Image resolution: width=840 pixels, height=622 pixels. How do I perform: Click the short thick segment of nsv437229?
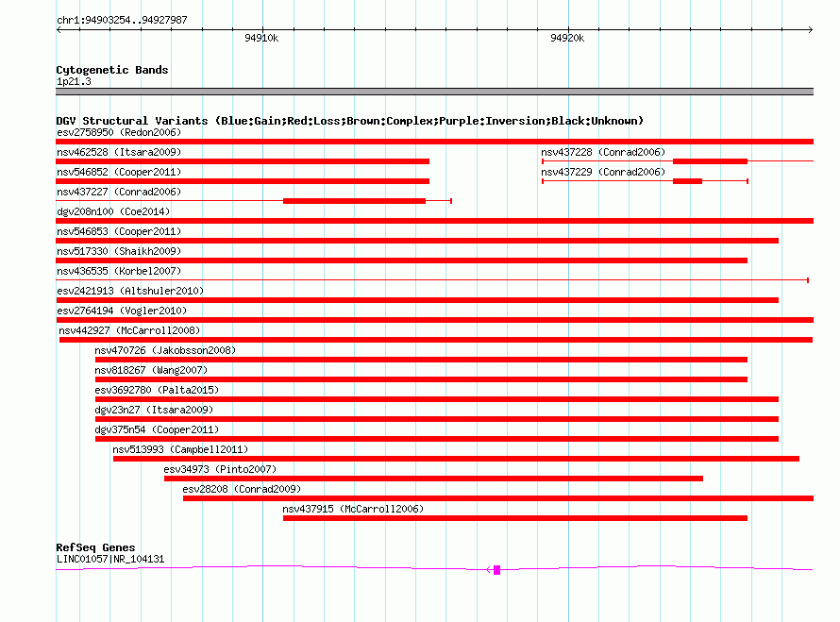[x=687, y=181]
